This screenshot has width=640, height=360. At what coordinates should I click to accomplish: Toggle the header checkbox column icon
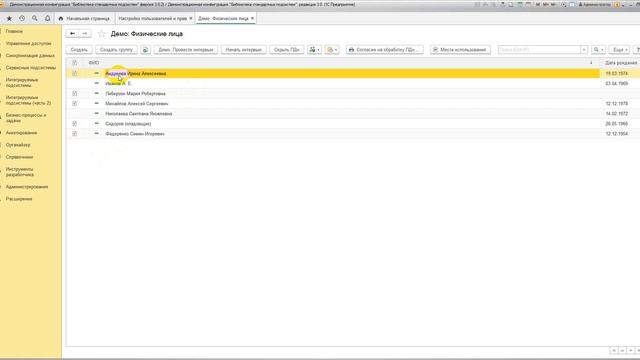74,63
